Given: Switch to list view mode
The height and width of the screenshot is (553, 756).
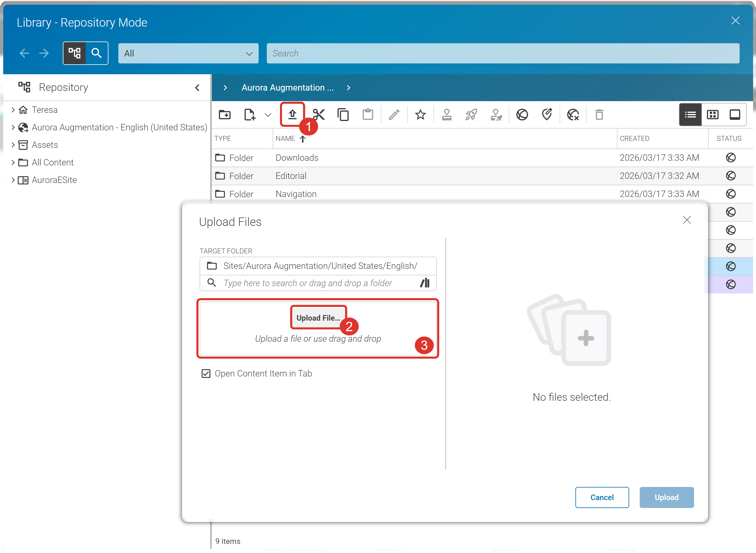Looking at the screenshot, I should click(x=690, y=115).
